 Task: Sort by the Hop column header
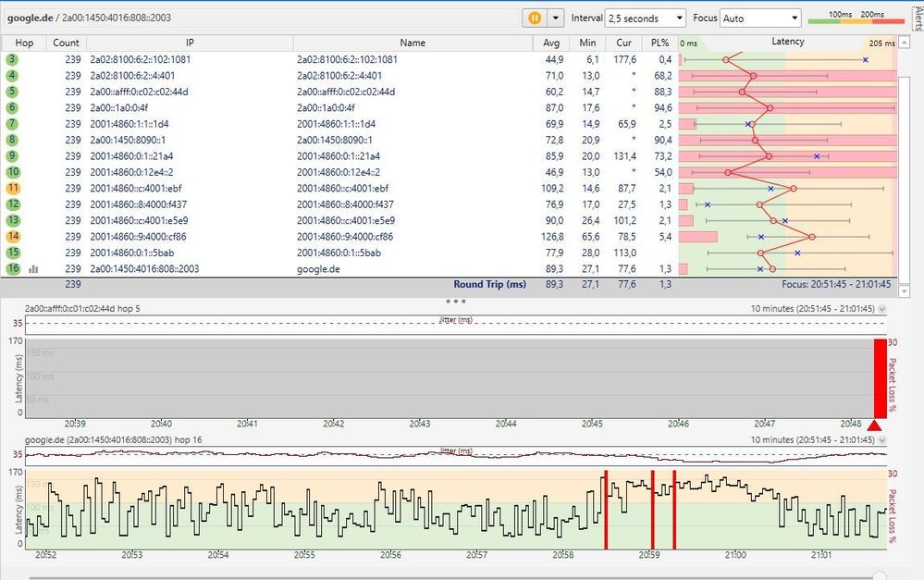click(x=24, y=43)
